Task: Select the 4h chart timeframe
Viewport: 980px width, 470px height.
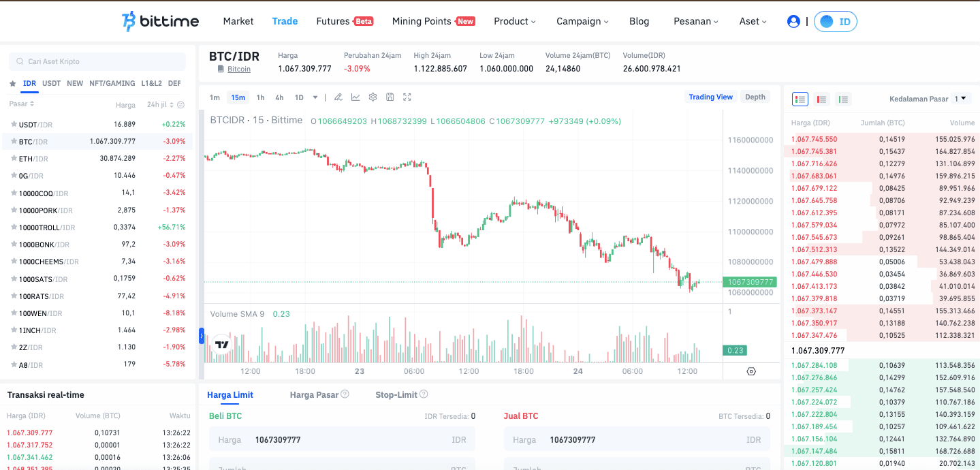Action: point(279,97)
